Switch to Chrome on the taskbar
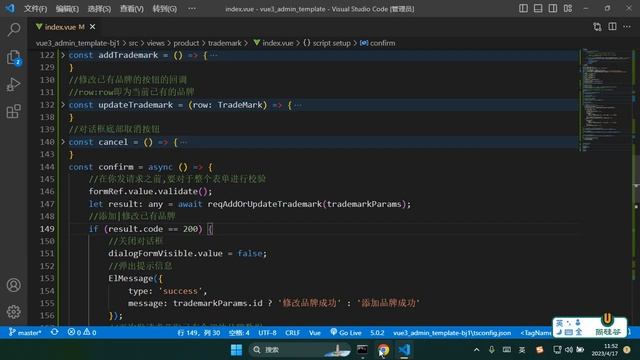Image resolution: width=640 pixels, height=360 pixels. point(383,350)
